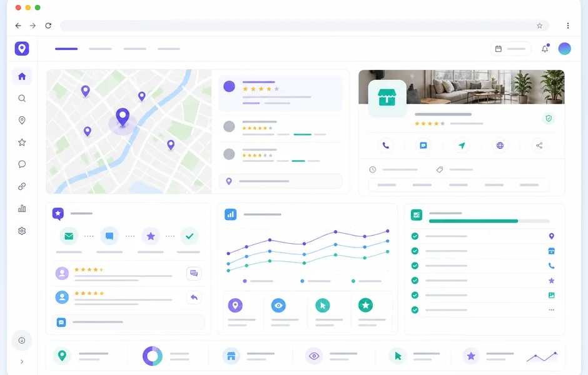The image size is (588, 375).
Task: Open the round user avatar top right
Action: point(564,49)
